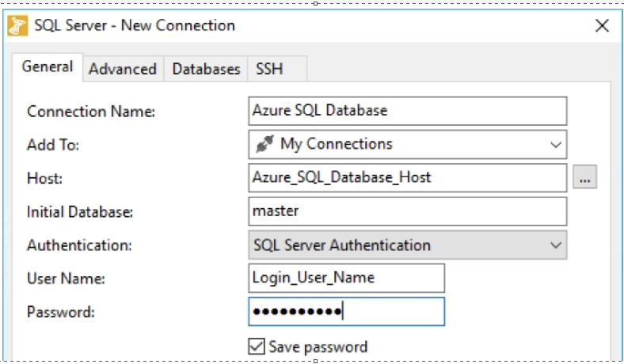Click the 'Add To:' label

tap(53, 145)
